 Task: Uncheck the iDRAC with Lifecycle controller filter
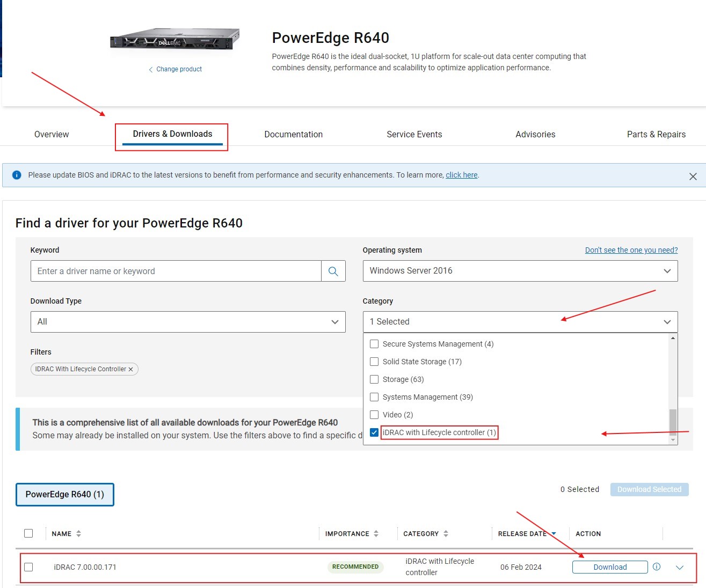point(374,432)
